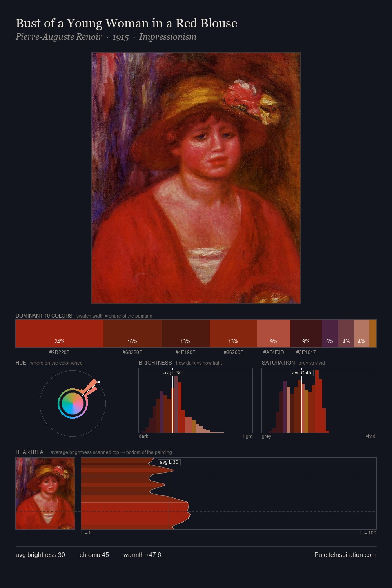Click the 'light' axis label of the brightness chart
The height and width of the screenshot is (588, 392).
click(x=248, y=436)
